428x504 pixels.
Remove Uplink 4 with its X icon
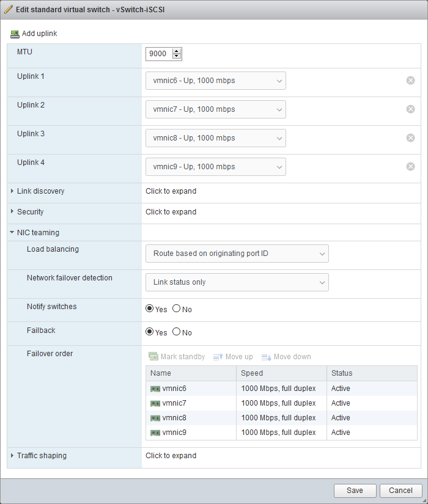(411, 167)
